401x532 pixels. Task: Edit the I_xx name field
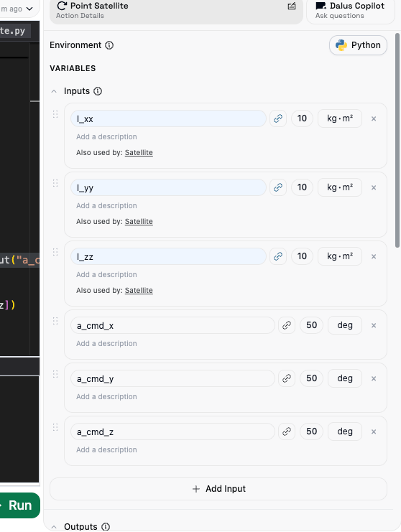point(168,118)
